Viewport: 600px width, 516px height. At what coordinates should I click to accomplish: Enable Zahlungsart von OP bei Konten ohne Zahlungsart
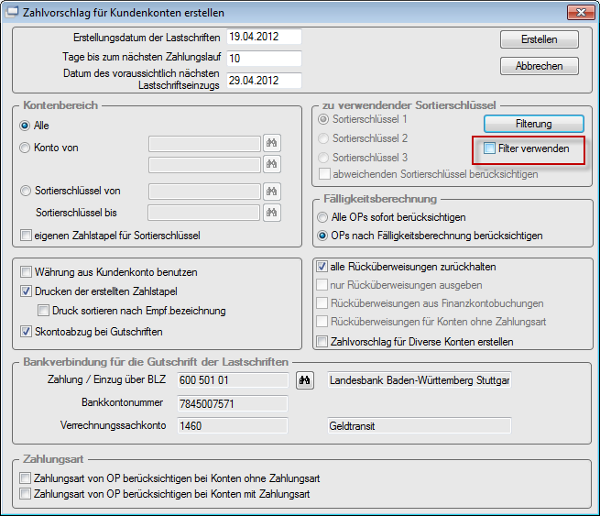point(25,478)
